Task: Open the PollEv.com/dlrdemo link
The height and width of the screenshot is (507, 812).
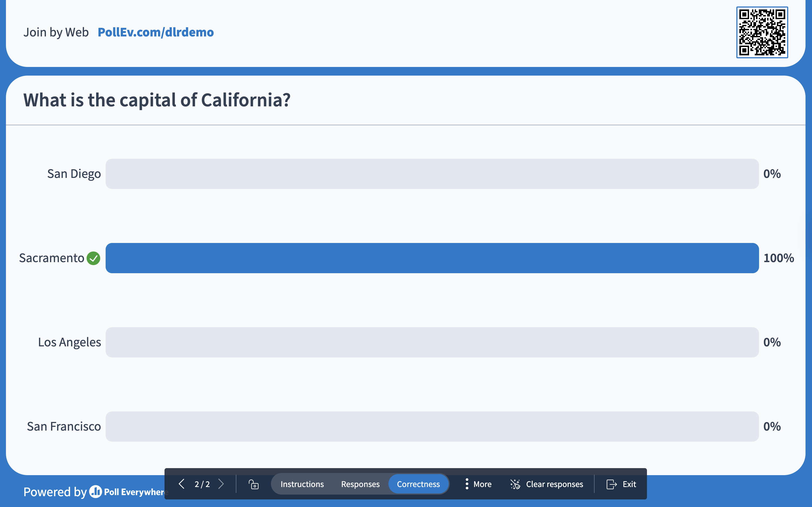Action: tap(156, 32)
